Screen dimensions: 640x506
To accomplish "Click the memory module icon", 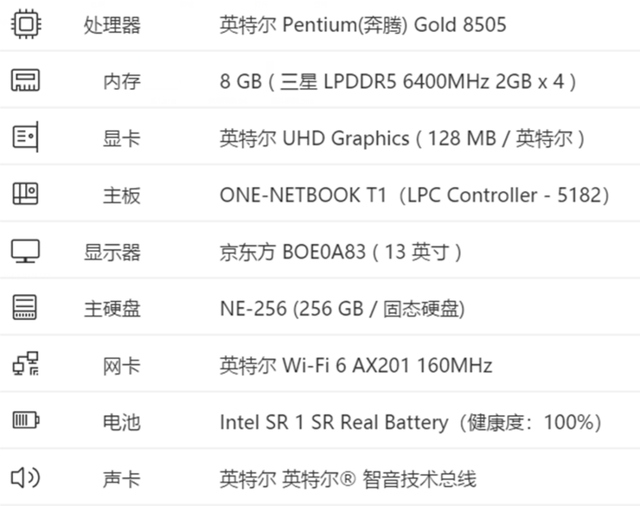I will (25, 80).
